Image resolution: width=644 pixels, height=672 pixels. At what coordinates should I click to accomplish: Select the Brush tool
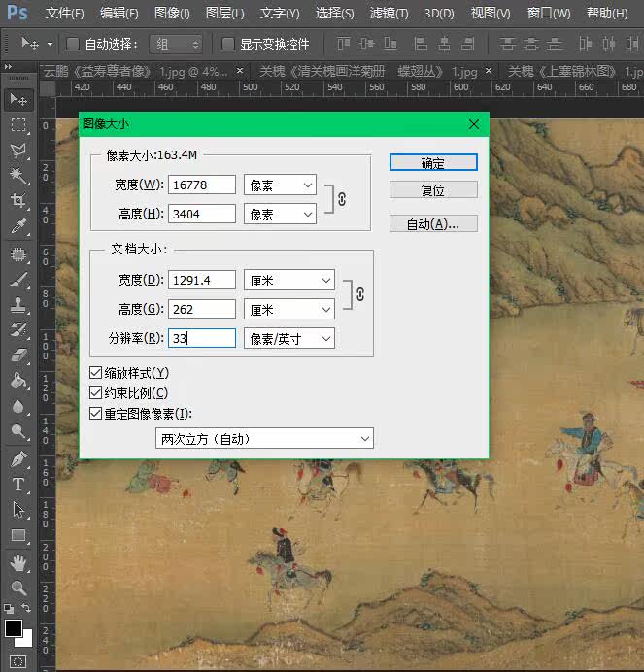pos(18,280)
